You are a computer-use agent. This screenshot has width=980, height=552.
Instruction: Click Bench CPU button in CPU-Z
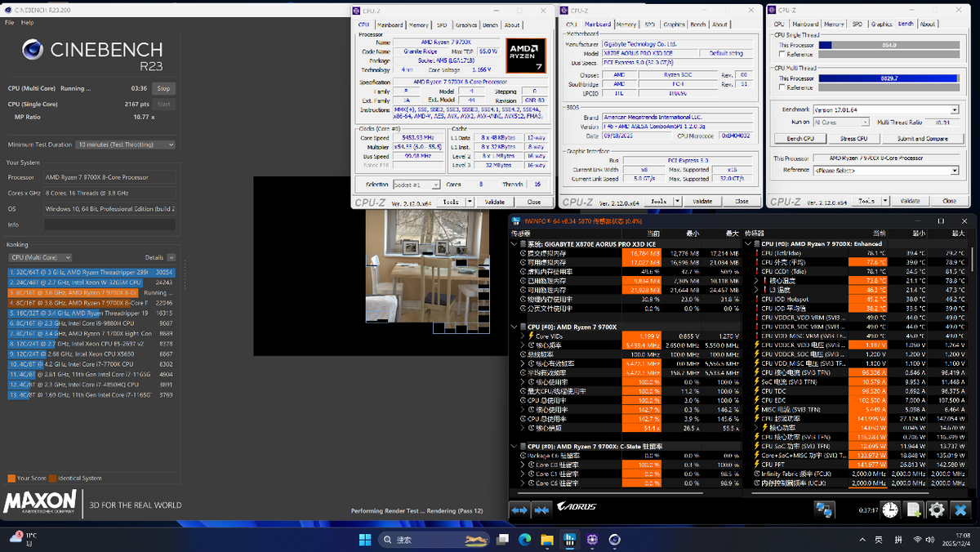800,139
